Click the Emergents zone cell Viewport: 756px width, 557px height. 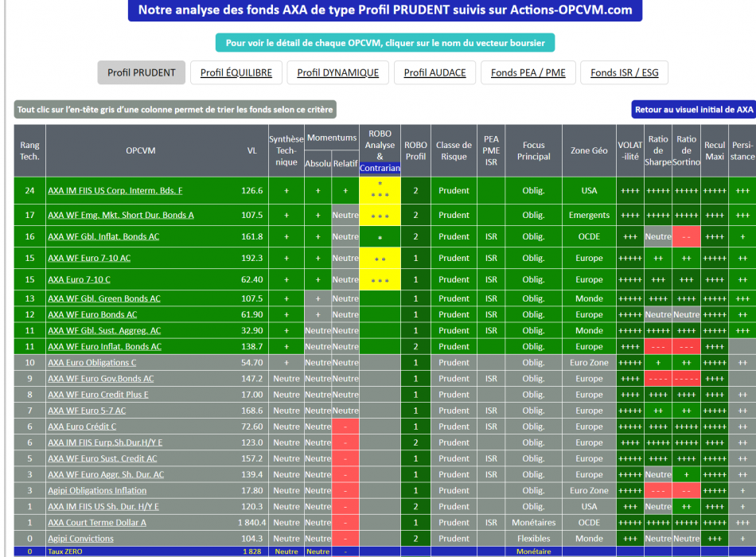[x=589, y=215]
